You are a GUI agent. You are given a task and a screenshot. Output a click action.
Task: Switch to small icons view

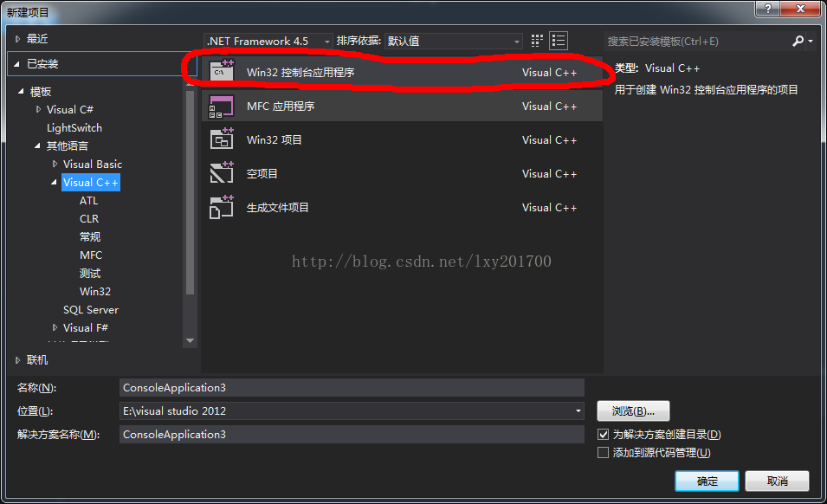click(537, 41)
